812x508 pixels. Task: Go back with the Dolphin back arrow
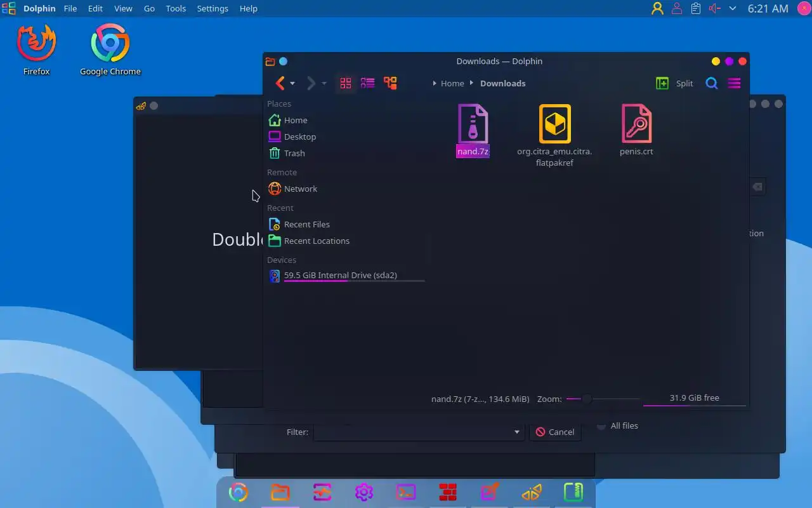click(280, 83)
